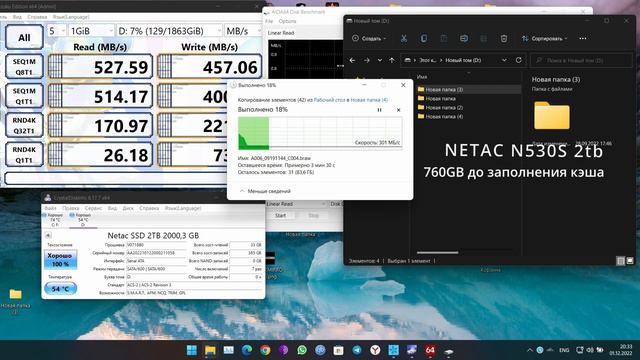Click the Paste icon in Explorer toolbar
This screenshot has height=360, width=640.
[444, 38]
